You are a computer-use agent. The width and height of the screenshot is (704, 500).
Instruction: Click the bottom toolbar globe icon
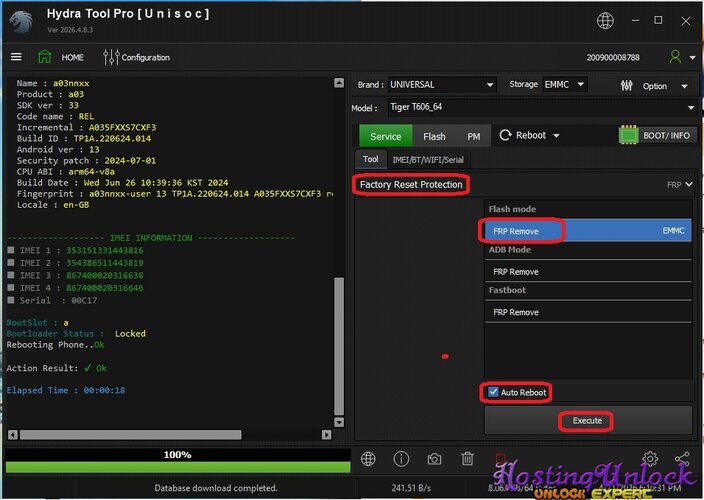point(368,459)
